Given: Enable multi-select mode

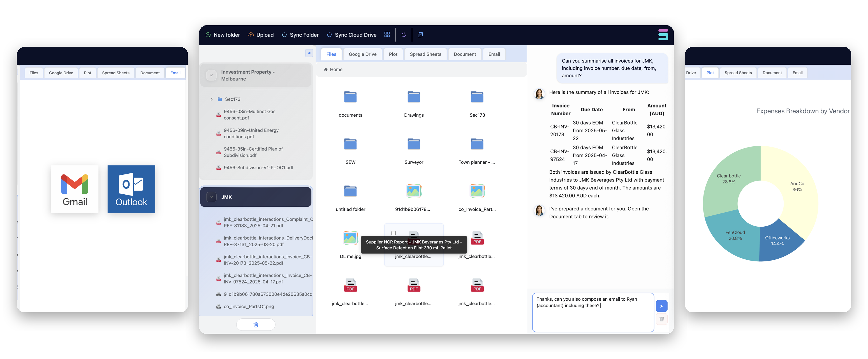Looking at the screenshot, I should pos(420,34).
